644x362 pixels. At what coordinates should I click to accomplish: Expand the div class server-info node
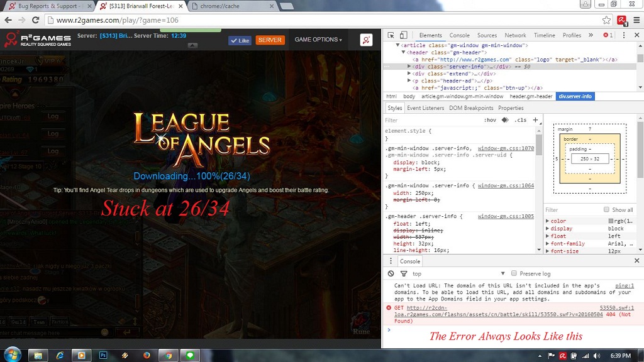click(x=410, y=67)
